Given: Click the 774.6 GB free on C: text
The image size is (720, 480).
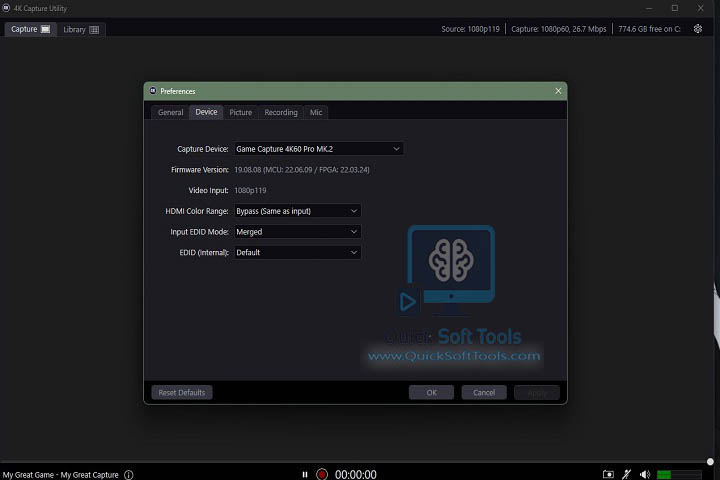Looking at the screenshot, I should coord(649,29).
